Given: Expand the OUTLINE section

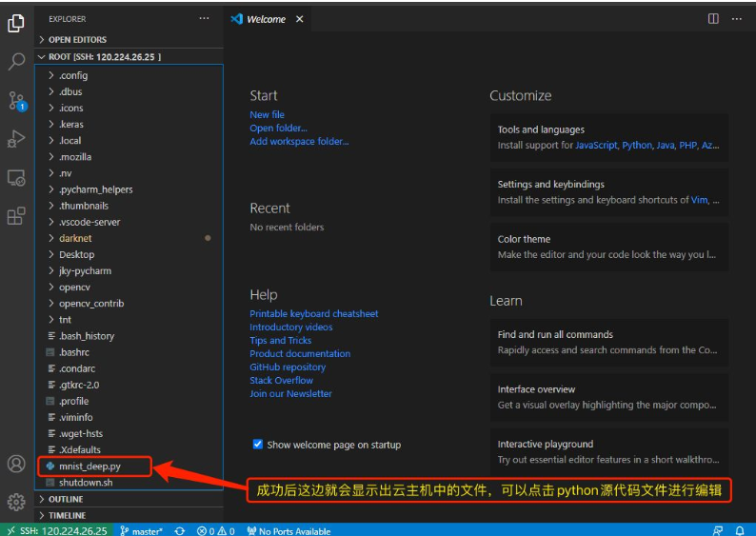Looking at the screenshot, I should (x=129, y=499).
